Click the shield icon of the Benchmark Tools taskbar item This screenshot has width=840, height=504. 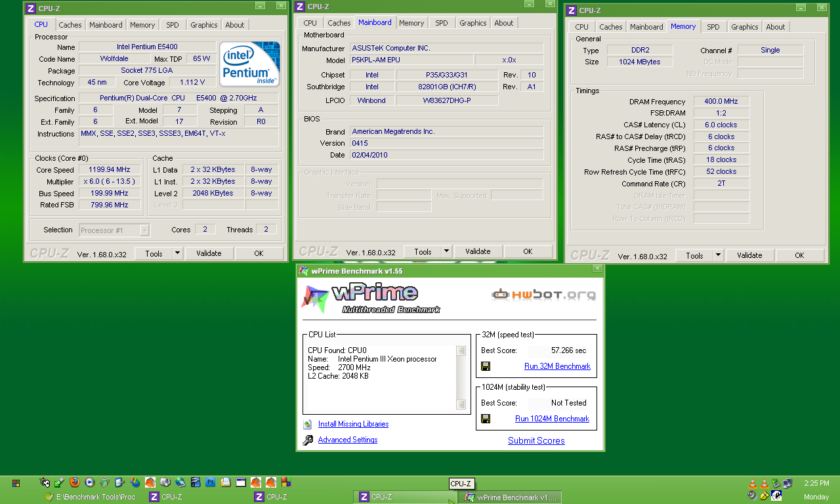click(x=49, y=497)
